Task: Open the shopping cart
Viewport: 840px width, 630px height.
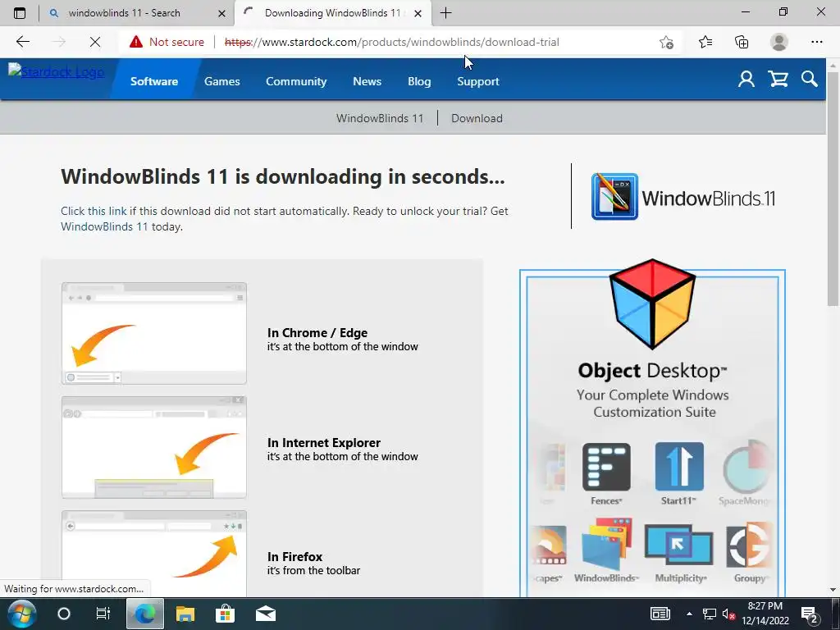Action: click(x=778, y=80)
